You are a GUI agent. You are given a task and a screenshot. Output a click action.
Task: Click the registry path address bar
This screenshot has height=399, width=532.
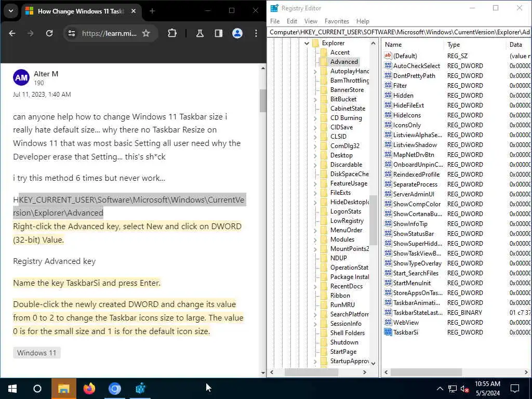coord(400,32)
